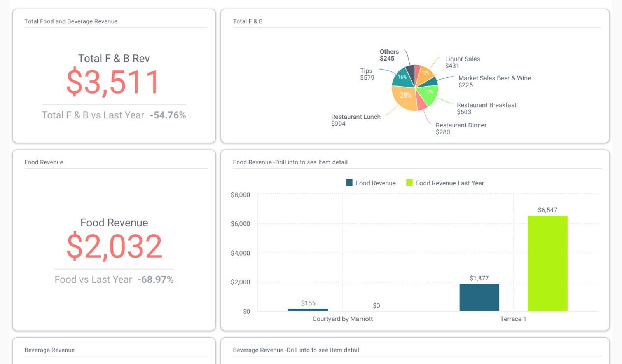Click the Courtyard by Marriott axis category
Viewport: 622px width, 364px height.
coord(342,319)
